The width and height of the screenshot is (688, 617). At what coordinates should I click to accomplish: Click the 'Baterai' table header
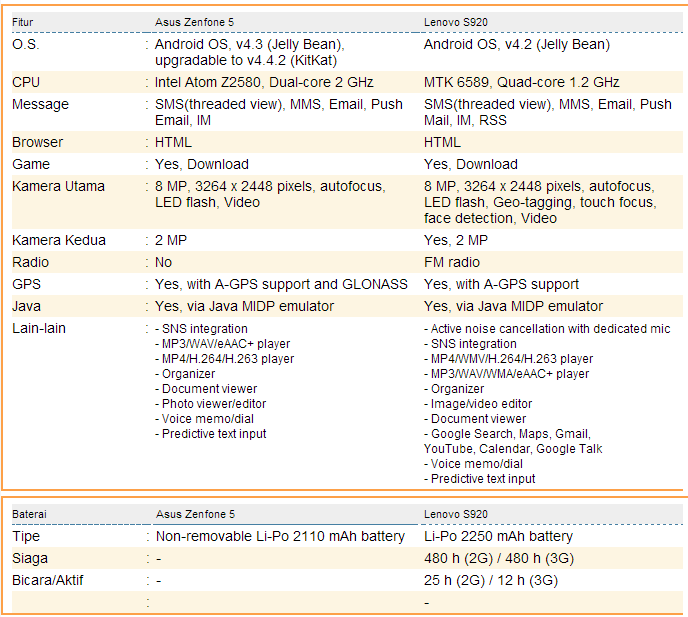(29, 514)
